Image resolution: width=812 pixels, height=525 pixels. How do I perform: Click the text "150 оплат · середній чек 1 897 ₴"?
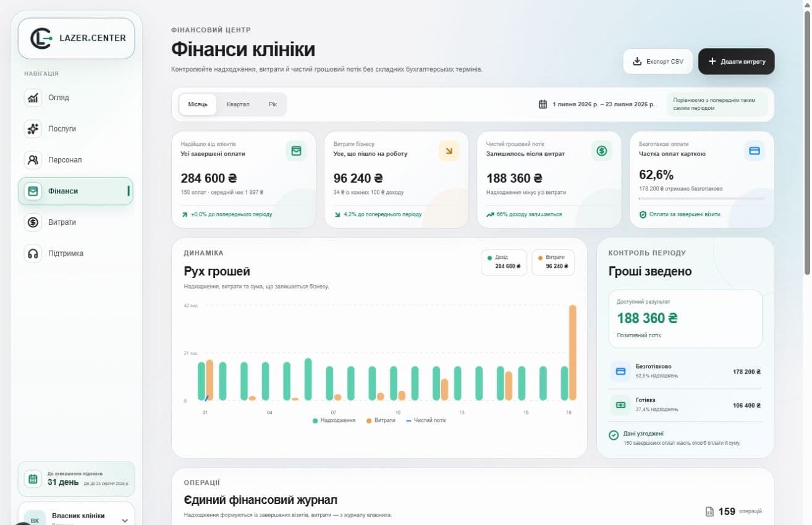[222, 192]
